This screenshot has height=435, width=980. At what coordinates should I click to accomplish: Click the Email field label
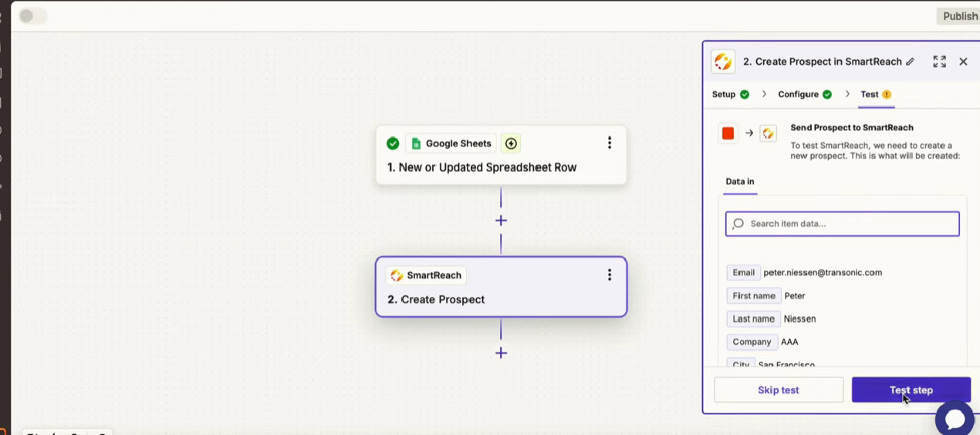point(744,272)
